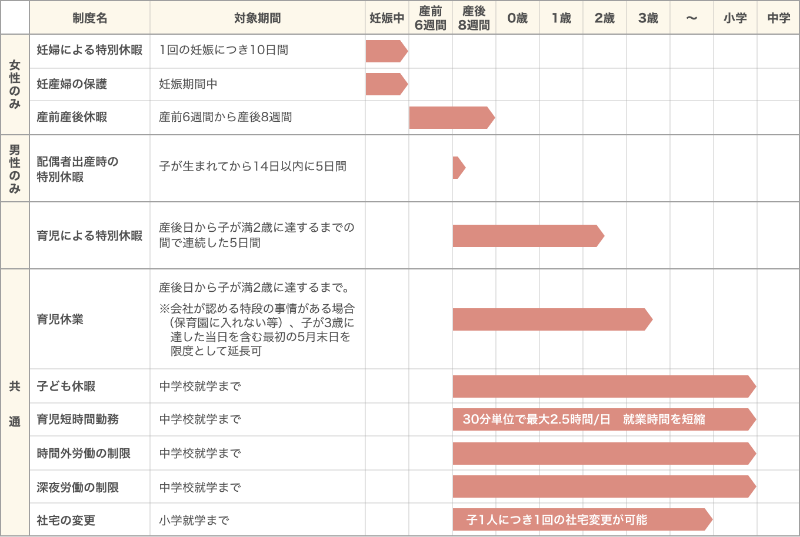
Task: Click 産後日から子が満2歳に達するまでの間で連続した5日間 text
Action: 257,235
